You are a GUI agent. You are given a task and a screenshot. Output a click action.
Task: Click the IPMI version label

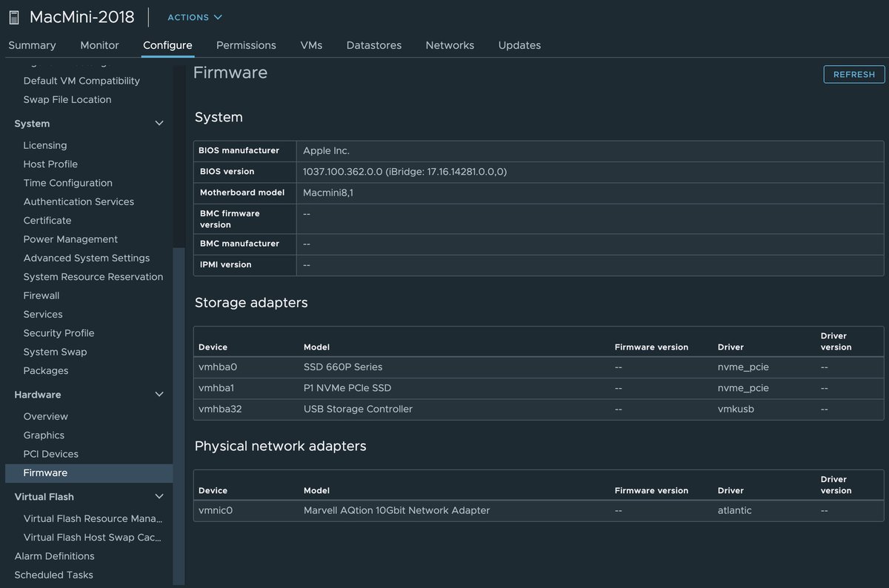(225, 264)
